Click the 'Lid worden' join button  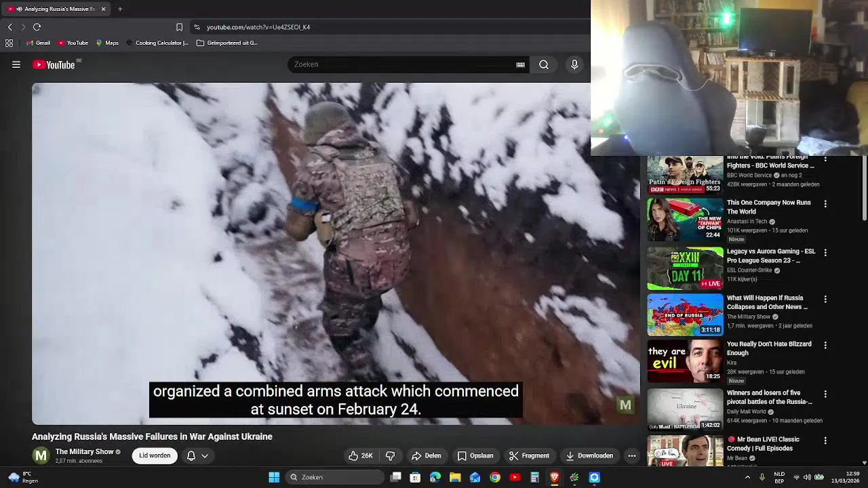click(155, 455)
